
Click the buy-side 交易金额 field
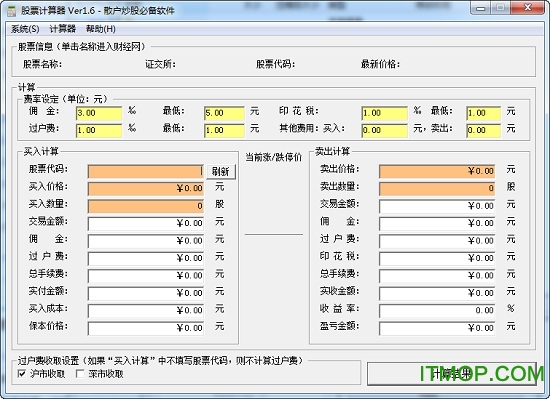click(x=146, y=223)
